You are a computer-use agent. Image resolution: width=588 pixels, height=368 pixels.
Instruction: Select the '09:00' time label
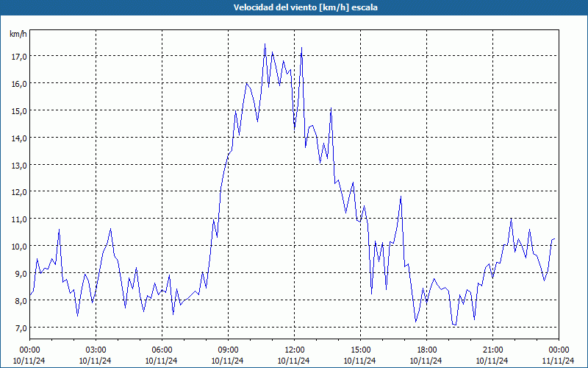point(228,350)
